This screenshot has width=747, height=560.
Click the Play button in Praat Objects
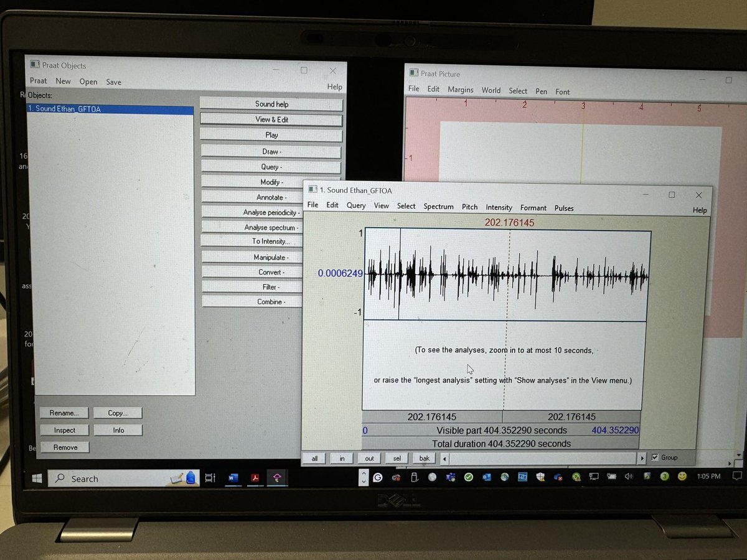click(271, 135)
